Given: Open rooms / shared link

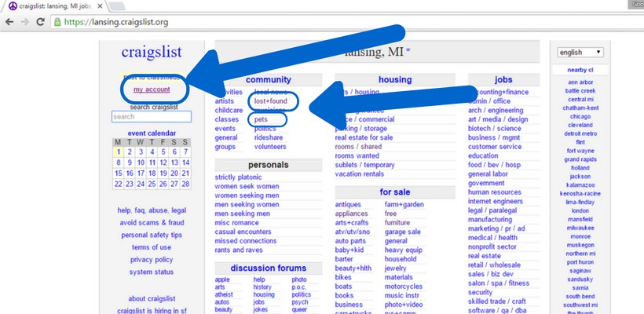Looking at the screenshot, I should point(358,147).
